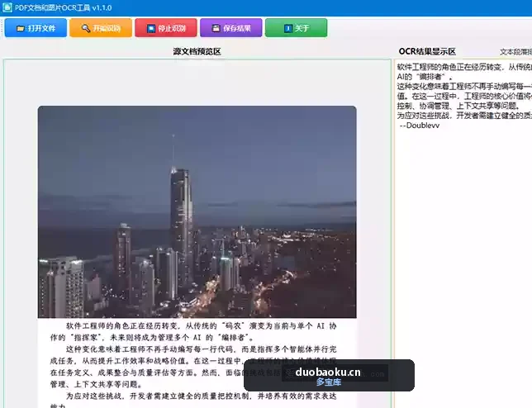Click the app icon in title bar

point(7,7)
